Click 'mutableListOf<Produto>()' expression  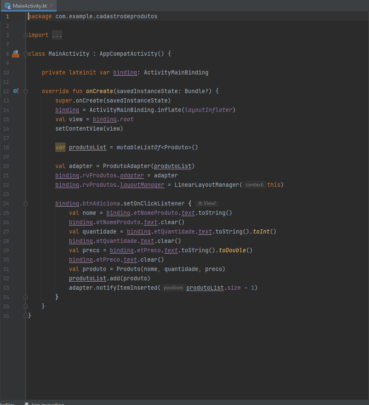[157, 147]
